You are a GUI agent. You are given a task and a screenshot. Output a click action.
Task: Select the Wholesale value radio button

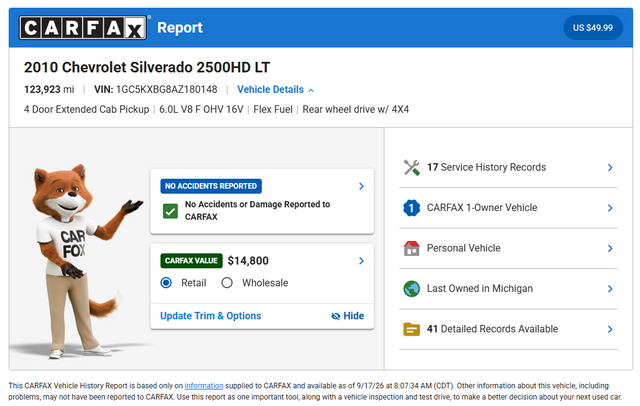click(x=227, y=283)
